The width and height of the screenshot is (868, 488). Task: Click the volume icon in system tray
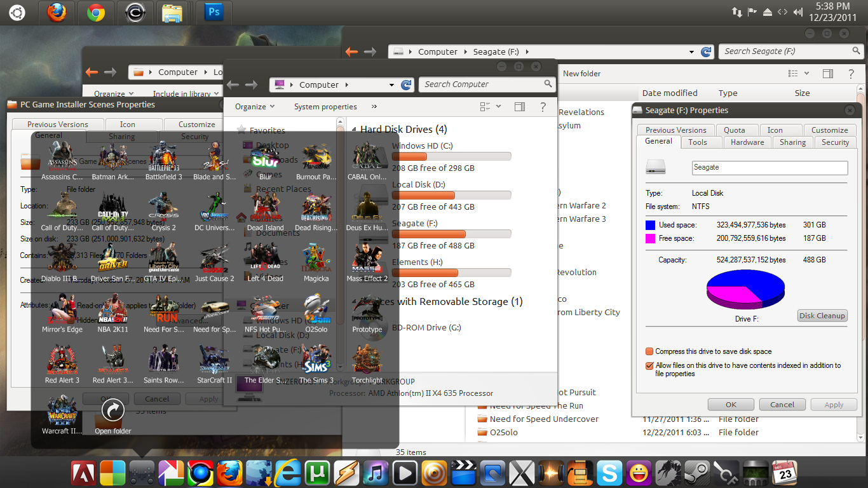(x=797, y=12)
